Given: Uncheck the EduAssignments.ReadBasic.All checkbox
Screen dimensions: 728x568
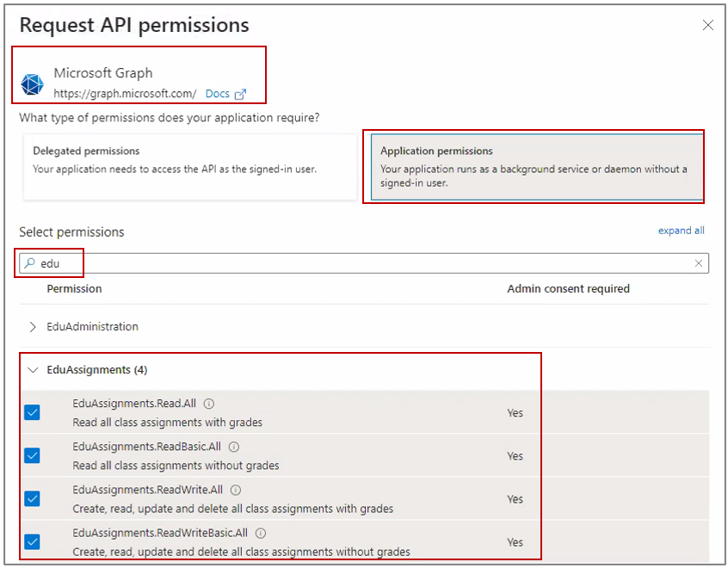Looking at the screenshot, I should click(x=32, y=455).
